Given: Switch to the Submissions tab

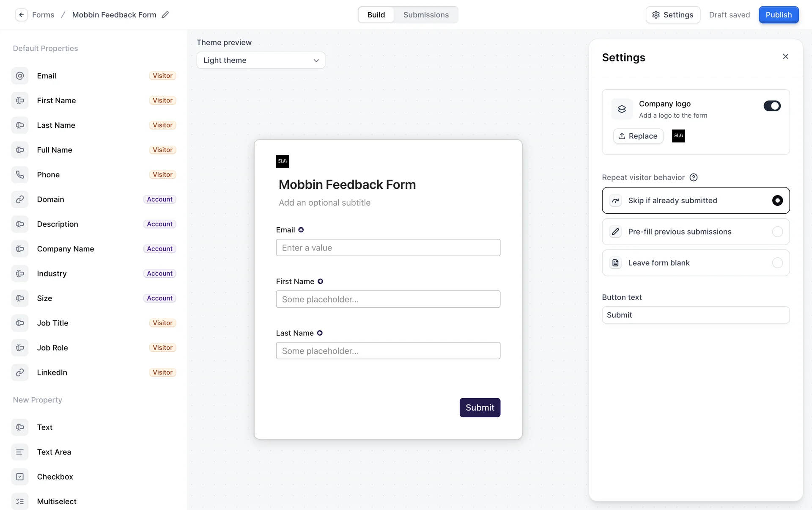Looking at the screenshot, I should click(426, 15).
